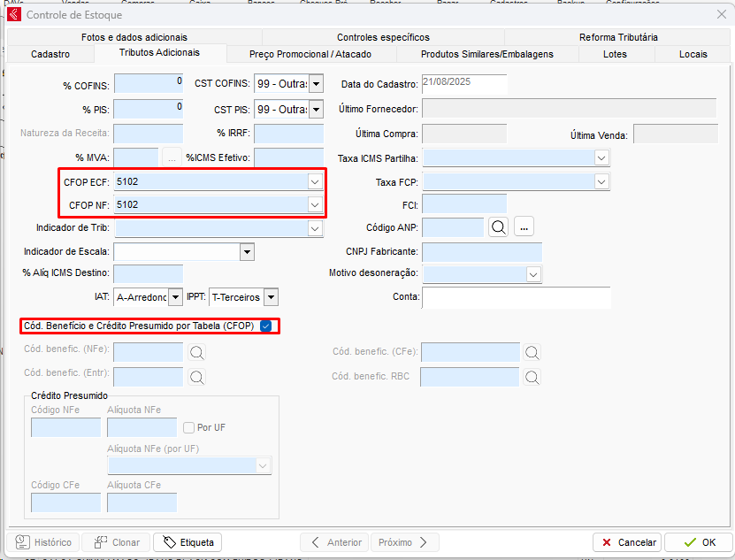The height and width of the screenshot is (560, 735).
Task: Expand the Taxa ICMS Partilha dropdown
Action: point(601,157)
